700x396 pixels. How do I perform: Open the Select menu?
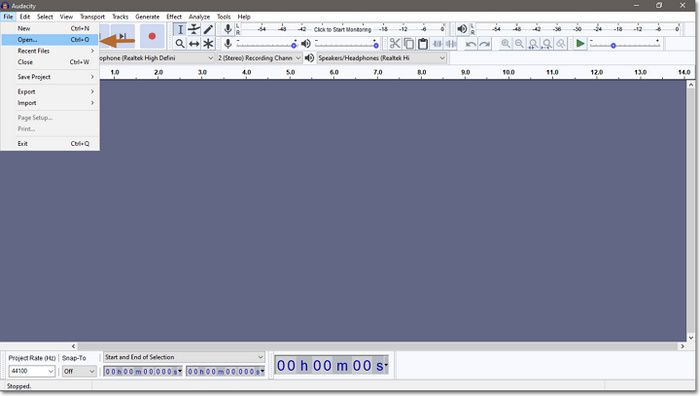point(45,17)
